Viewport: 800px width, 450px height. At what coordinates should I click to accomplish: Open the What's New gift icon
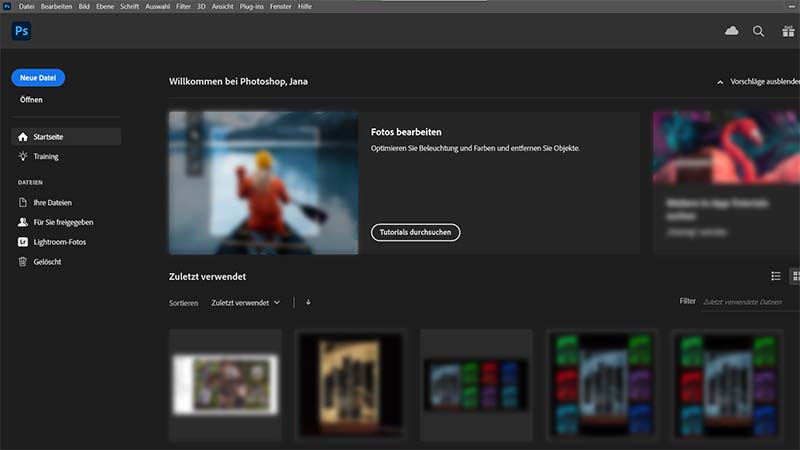pyautogui.click(x=788, y=31)
